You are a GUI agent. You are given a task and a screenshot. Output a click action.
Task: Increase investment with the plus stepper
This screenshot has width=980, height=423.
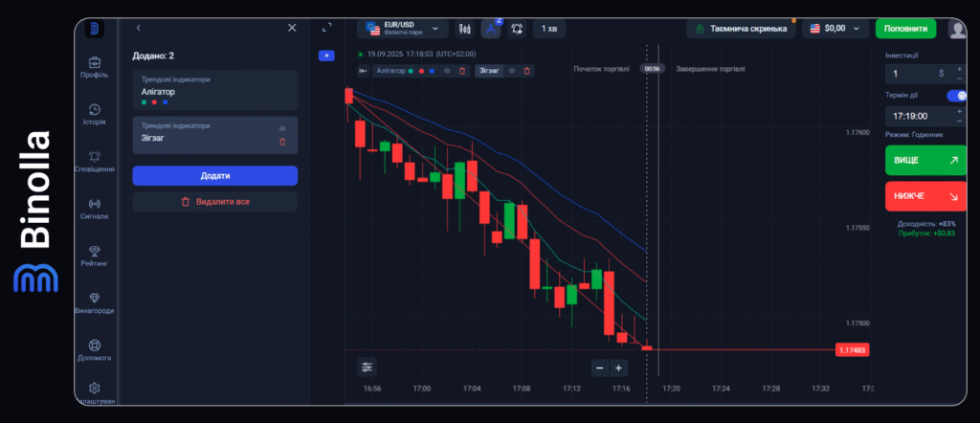coord(959,68)
